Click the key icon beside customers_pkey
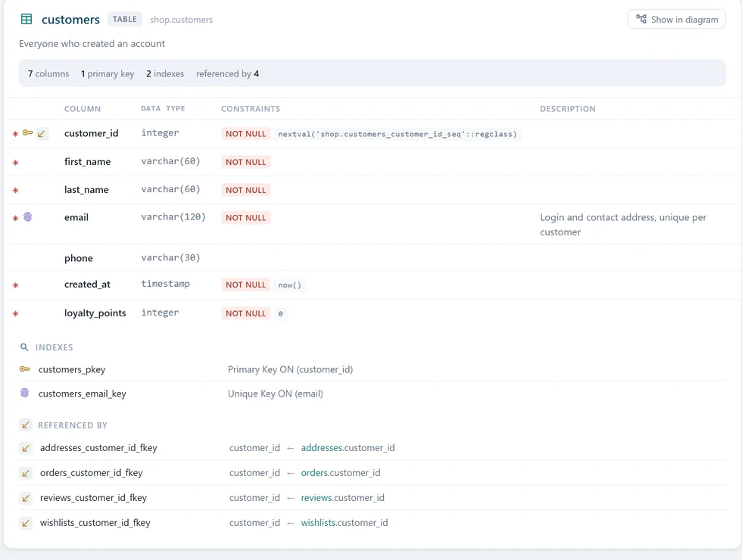The height and width of the screenshot is (560, 742). tap(24, 369)
